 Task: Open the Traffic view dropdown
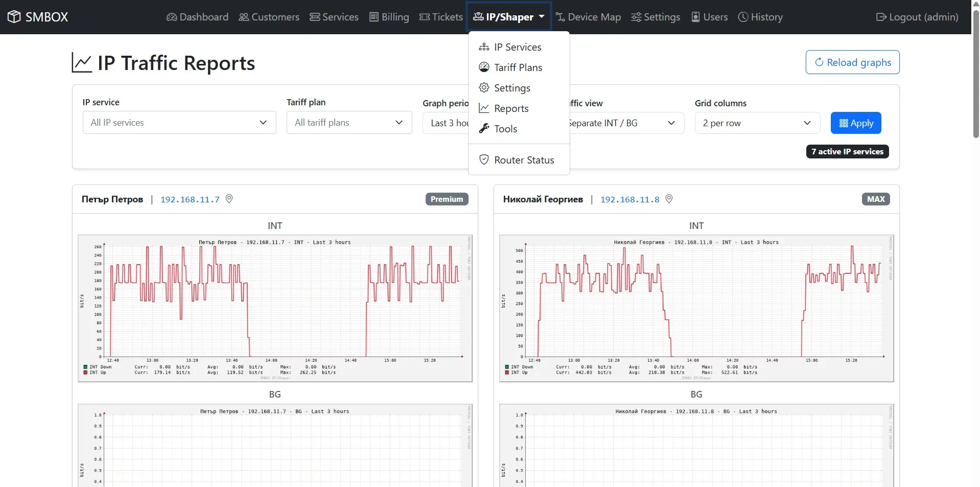[x=626, y=123]
